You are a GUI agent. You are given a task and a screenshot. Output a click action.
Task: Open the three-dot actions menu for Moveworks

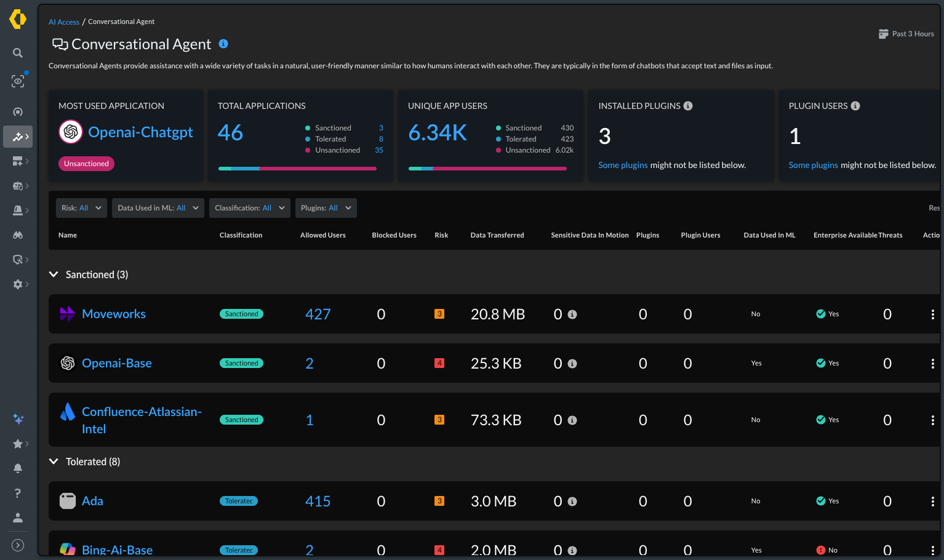[932, 314]
